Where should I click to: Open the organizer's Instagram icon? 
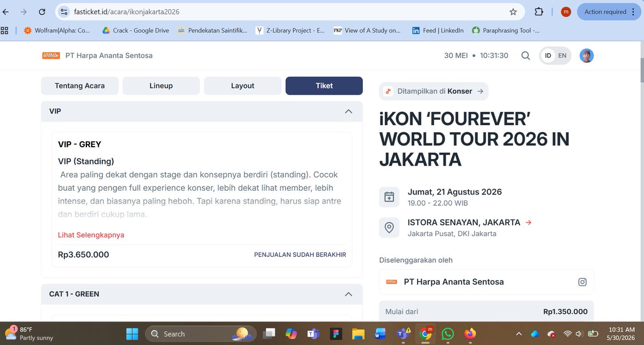click(582, 282)
